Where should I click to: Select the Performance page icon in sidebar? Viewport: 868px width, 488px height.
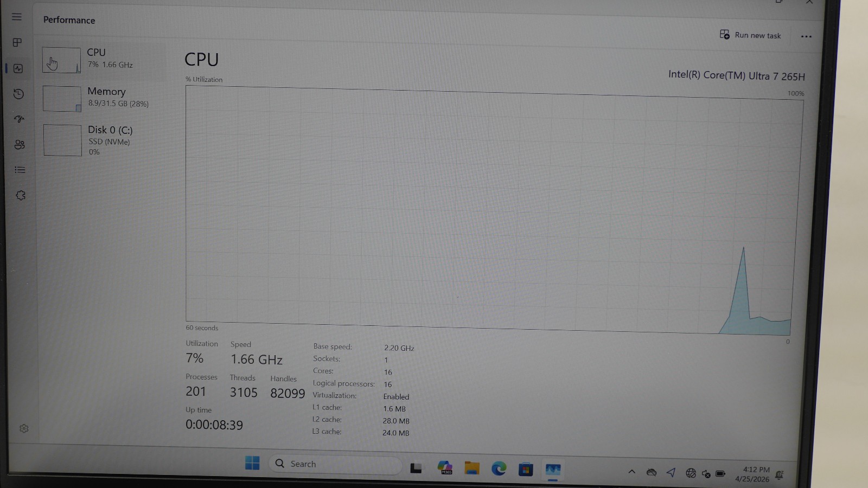[18, 68]
